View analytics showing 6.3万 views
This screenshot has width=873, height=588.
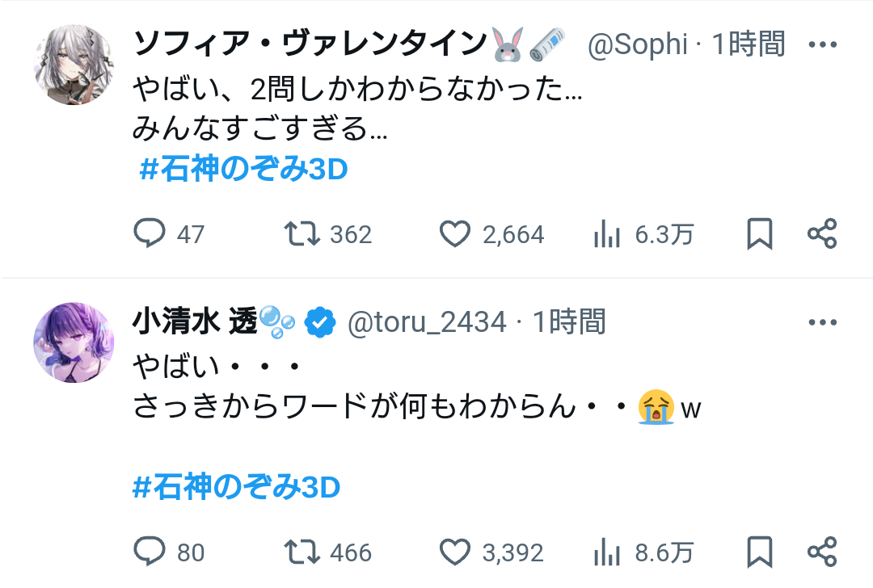tap(606, 234)
